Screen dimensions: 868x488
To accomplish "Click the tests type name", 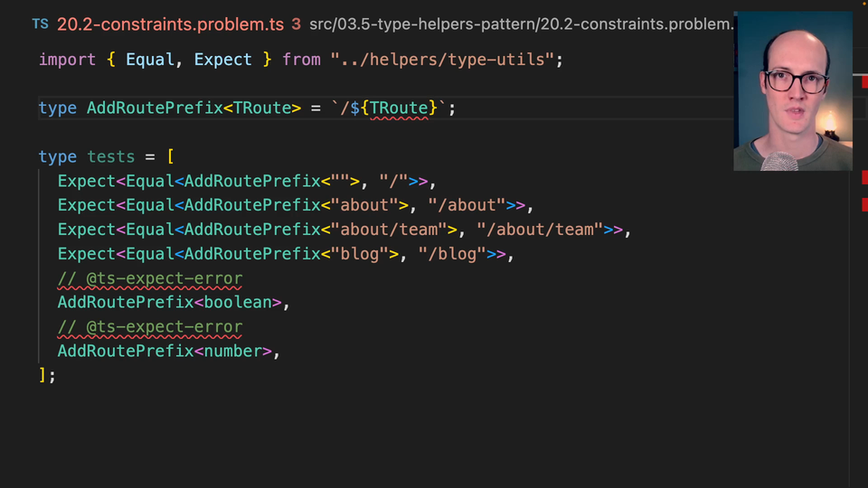I will 110,157.
